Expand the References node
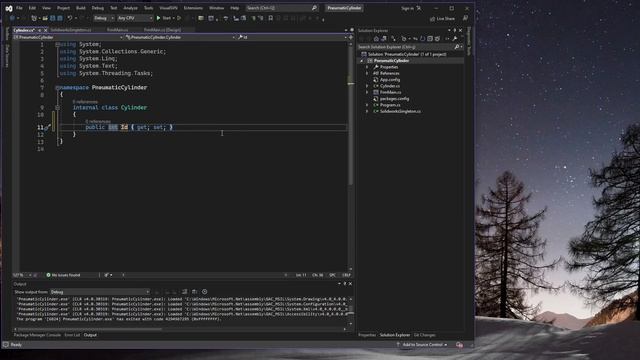Screen dimensions: 640x360 coord(367,73)
